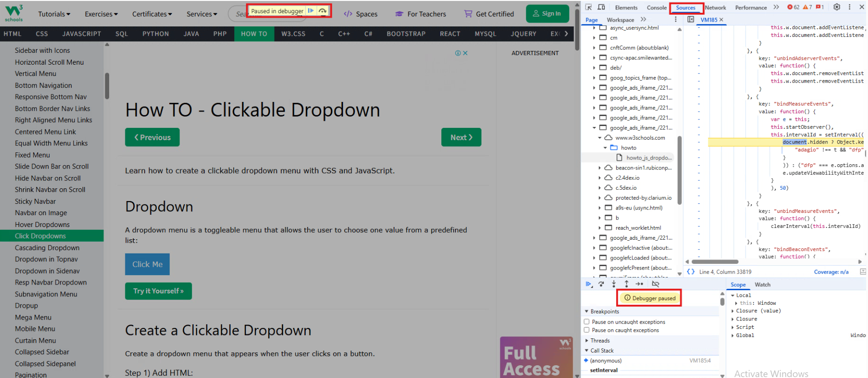This screenshot has width=868, height=378.
Task: Toggle the device toolbar icon in DevTools
Action: click(601, 7)
